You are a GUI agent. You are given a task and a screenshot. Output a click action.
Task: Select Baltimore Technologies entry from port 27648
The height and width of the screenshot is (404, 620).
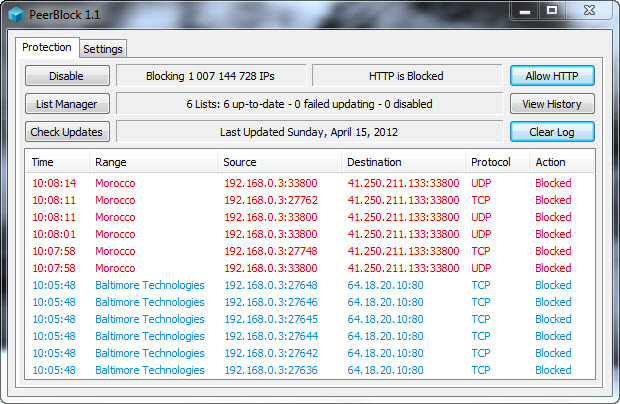[310, 285]
